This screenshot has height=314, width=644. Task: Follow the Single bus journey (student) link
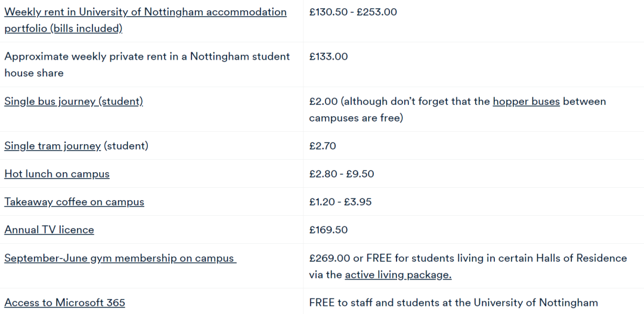(x=73, y=101)
